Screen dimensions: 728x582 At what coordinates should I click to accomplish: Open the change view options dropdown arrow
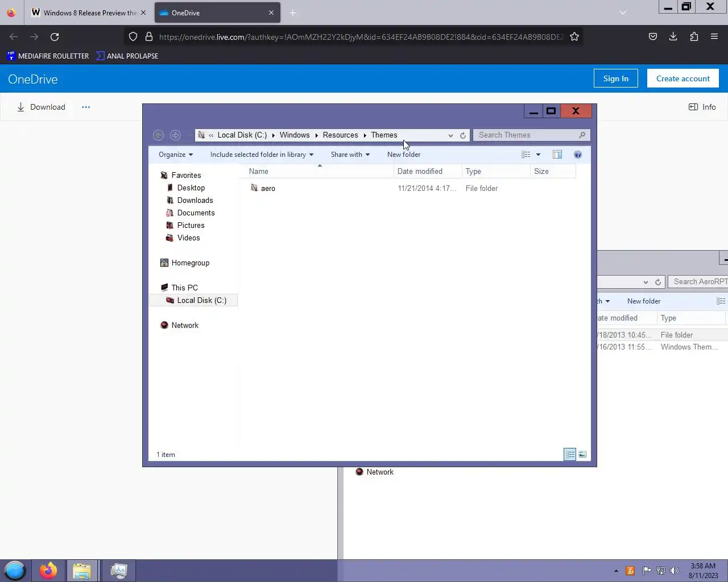pos(538,155)
